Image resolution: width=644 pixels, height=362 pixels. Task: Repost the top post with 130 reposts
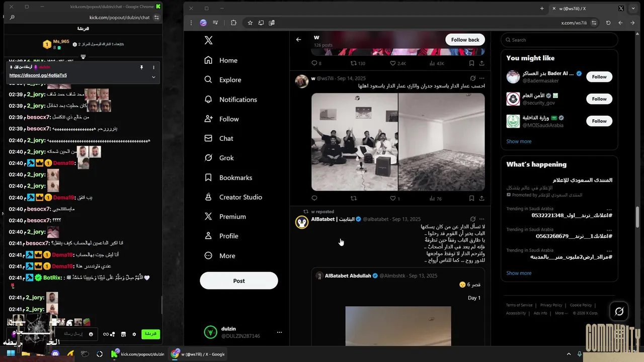click(x=358, y=63)
